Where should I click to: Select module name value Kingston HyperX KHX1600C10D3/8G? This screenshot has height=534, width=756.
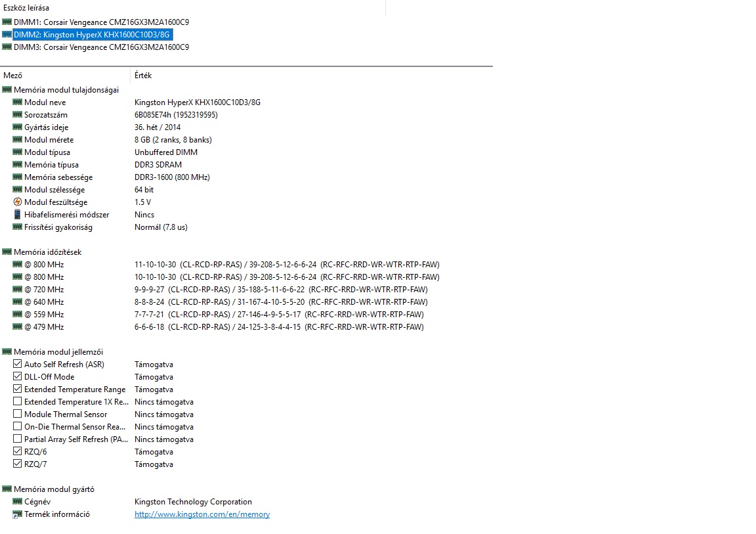(x=197, y=102)
